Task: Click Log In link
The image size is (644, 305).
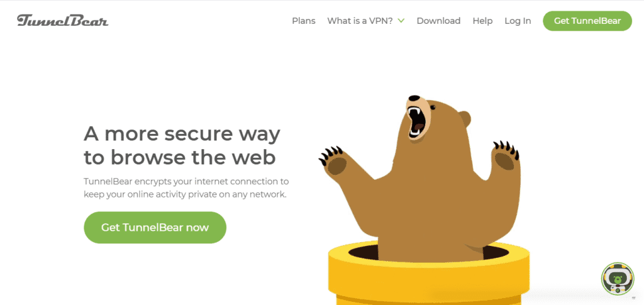Action: coord(518,21)
